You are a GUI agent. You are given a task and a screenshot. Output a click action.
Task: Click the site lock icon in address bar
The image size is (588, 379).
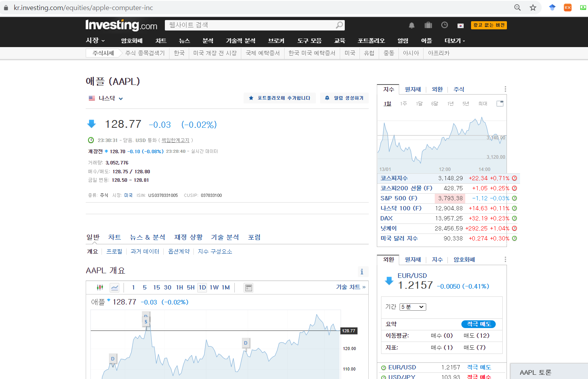click(x=6, y=8)
